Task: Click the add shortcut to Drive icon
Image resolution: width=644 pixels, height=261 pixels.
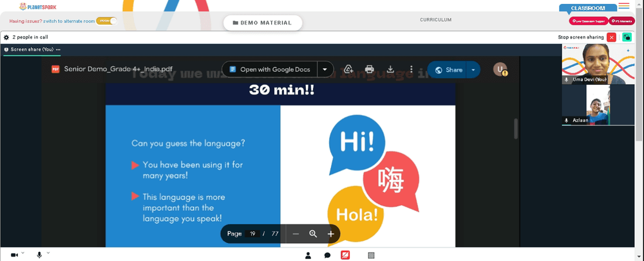Action: (x=348, y=69)
